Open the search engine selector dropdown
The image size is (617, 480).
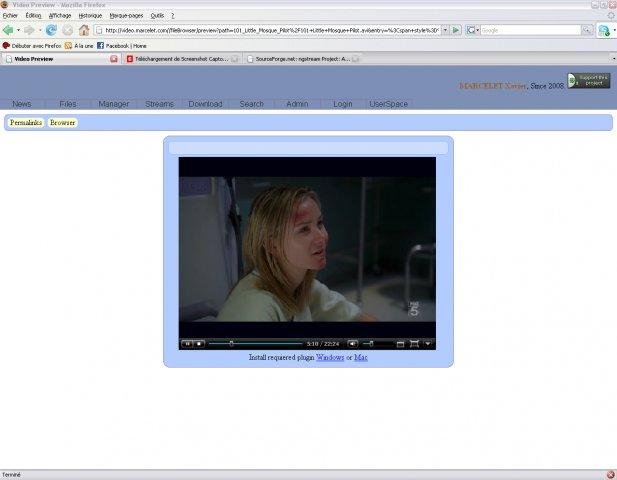tap(472, 30)
